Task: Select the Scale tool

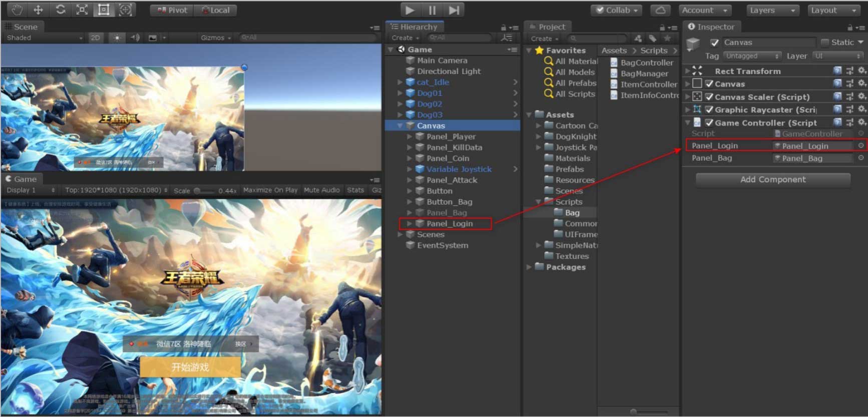Action: tap(82, 10)
